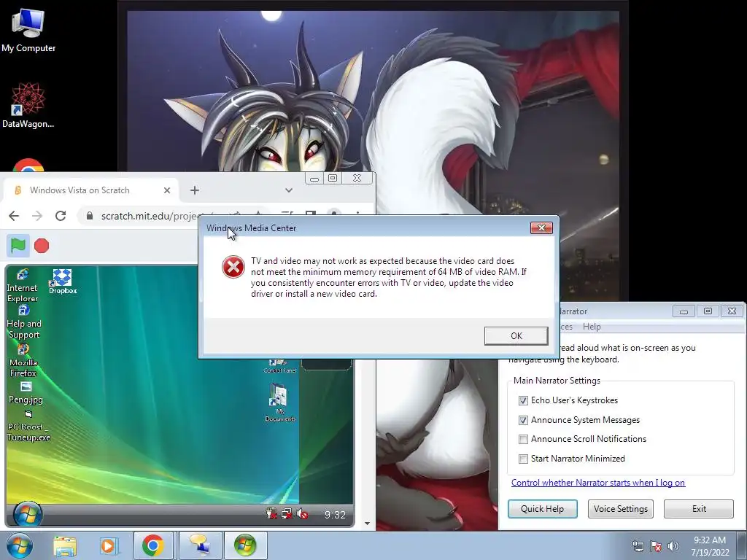747x560 pixels.
Task: Click the volume speaker icon in system tray
Action: (x=673, y=546)
